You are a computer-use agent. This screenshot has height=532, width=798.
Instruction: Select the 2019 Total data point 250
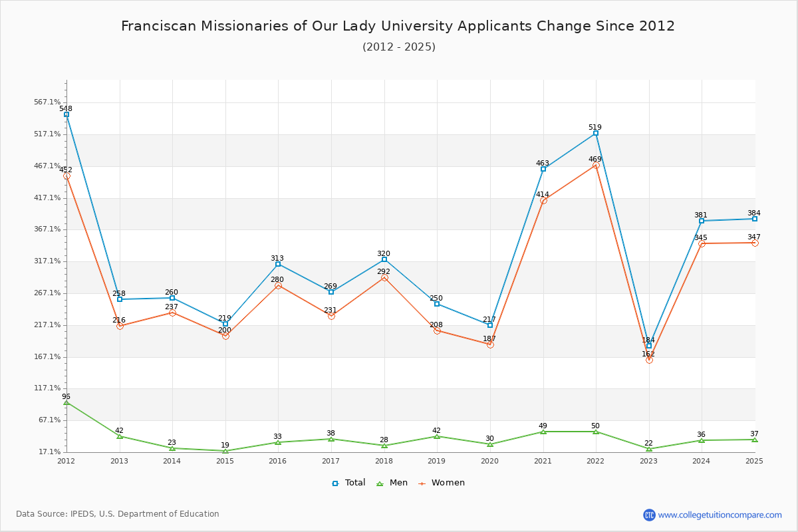point(437,304)
